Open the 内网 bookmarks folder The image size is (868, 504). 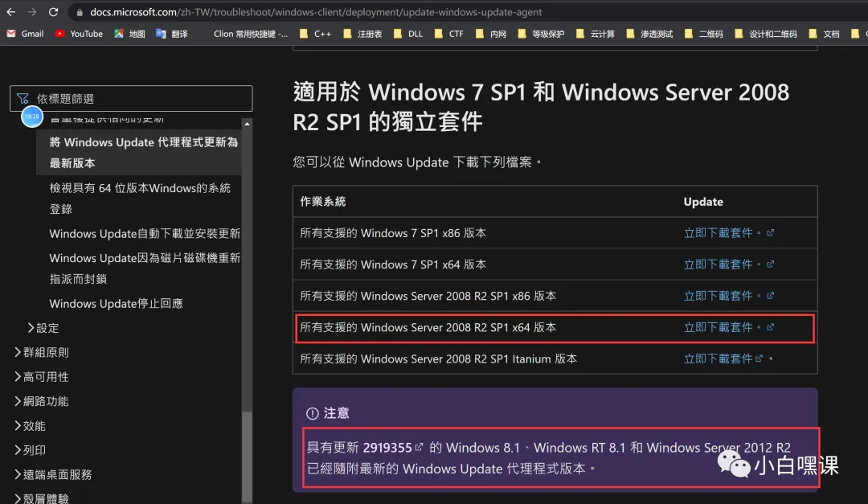click(495, 34)
